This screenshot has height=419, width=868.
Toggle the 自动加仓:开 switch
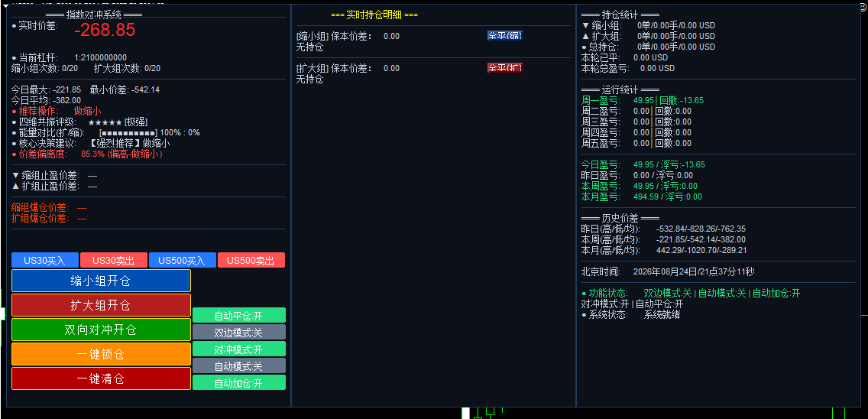tap(238, 382)
